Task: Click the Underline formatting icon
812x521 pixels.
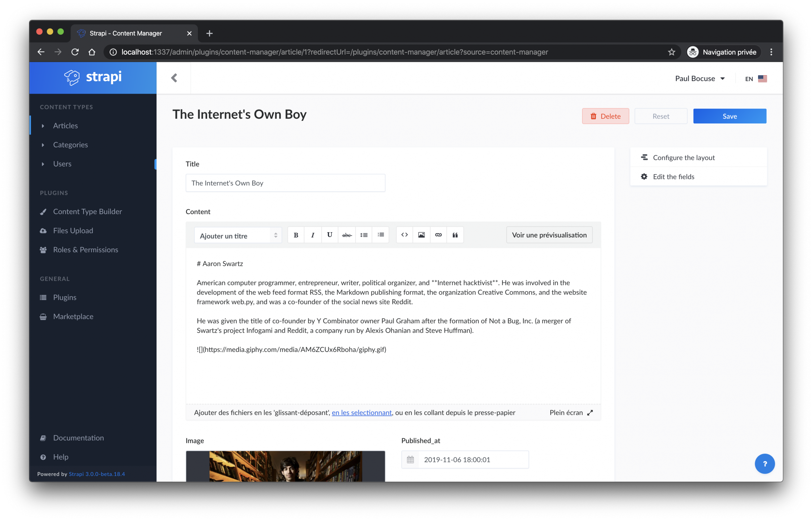Action: point(329,235)
